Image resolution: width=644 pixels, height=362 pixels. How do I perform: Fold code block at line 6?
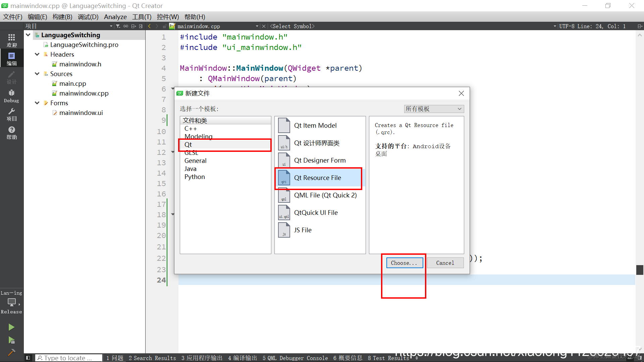click(173, 89)
